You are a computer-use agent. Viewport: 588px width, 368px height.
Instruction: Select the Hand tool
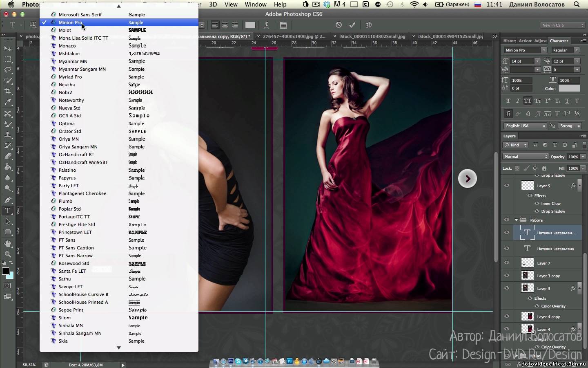click(8, 243)
